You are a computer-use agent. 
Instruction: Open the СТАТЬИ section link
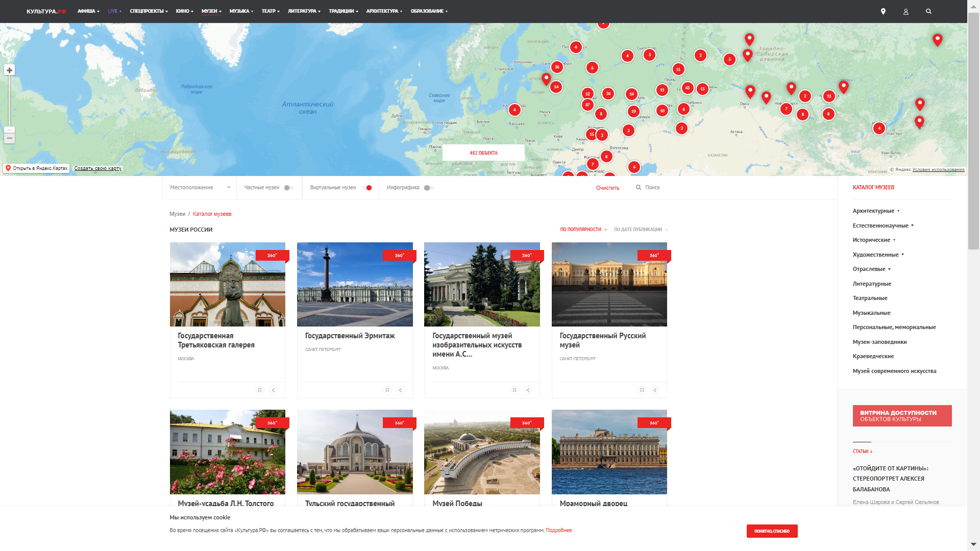(862, 452)
